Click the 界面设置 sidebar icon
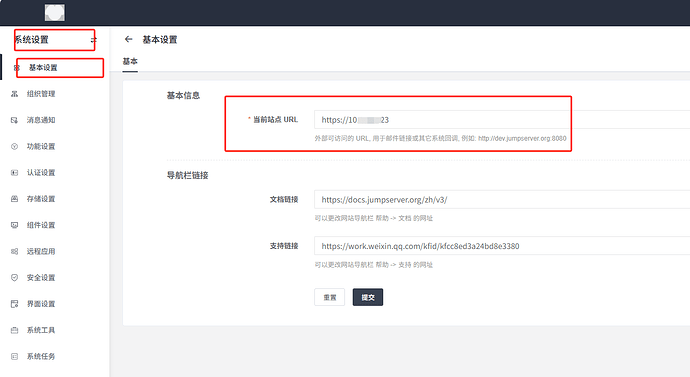690x377 pixels. (15, 304)
